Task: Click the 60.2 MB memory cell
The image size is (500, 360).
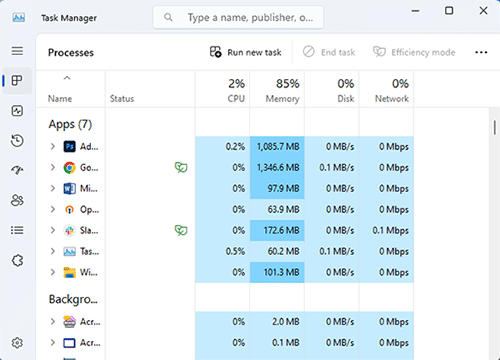Action: [x=277, y=251]
